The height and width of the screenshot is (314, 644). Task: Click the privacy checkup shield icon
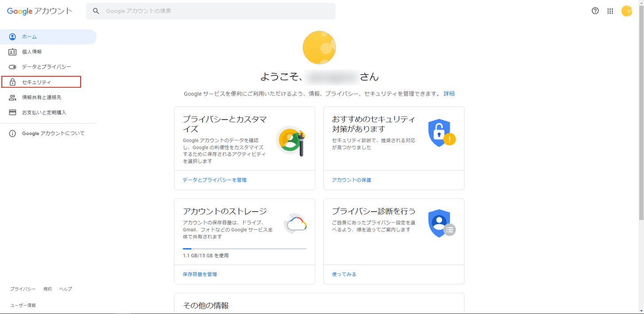(x=441, y=224)
